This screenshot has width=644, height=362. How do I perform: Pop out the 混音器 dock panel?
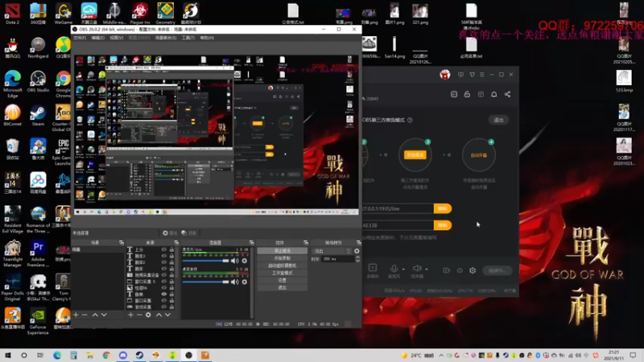pos(251,243)
